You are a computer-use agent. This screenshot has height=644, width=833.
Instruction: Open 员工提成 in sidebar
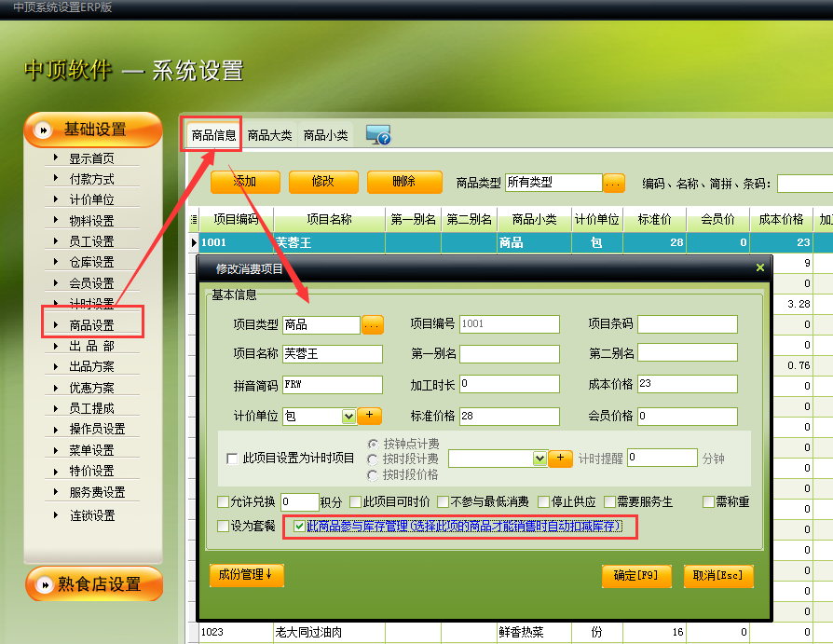tap(92, 408)
